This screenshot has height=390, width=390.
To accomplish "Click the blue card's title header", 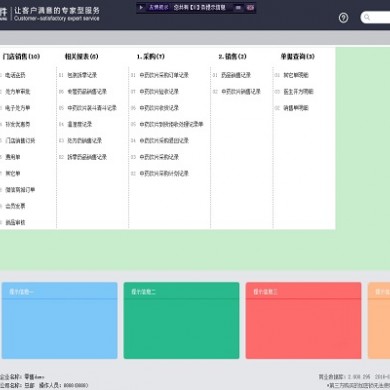I will (x=60, y=291).
